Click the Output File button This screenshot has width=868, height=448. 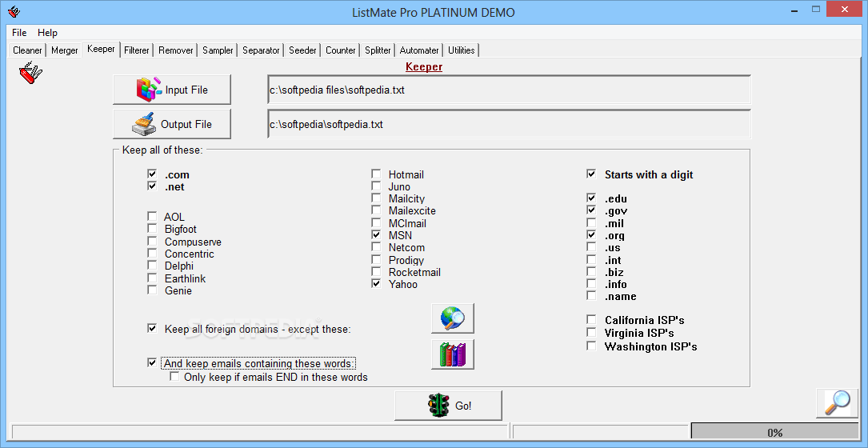172,124
